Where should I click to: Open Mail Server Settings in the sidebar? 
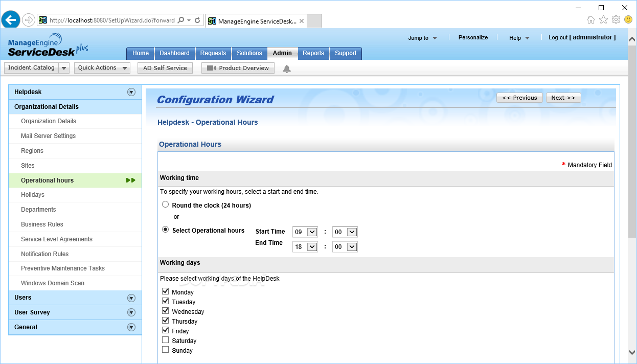pyautogui.click(x=48, y=136)
